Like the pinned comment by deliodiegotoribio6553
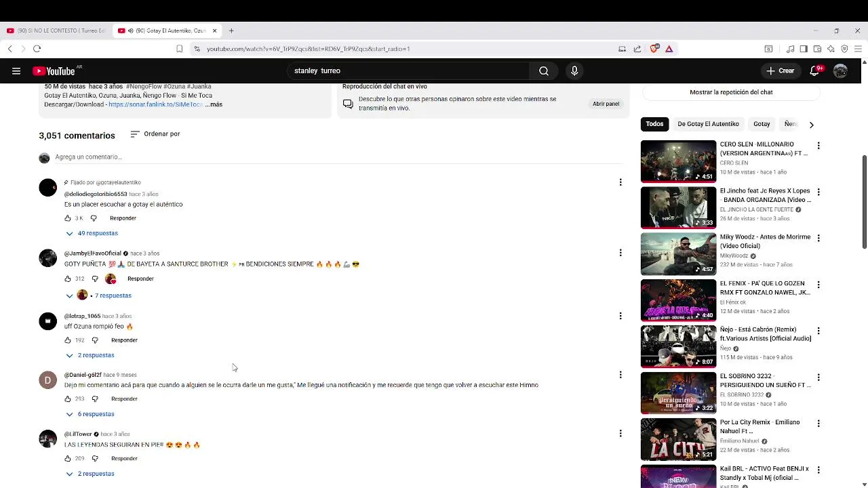 point(68,218)
